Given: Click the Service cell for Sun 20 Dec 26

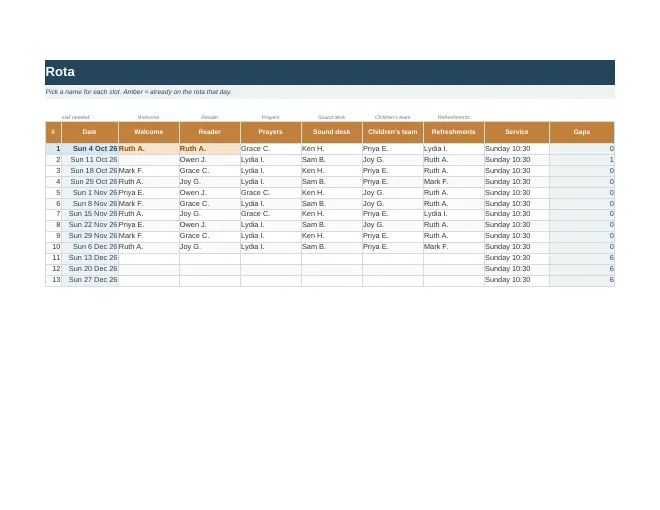Looking at the screenshot, I should [x=517, y=268].
